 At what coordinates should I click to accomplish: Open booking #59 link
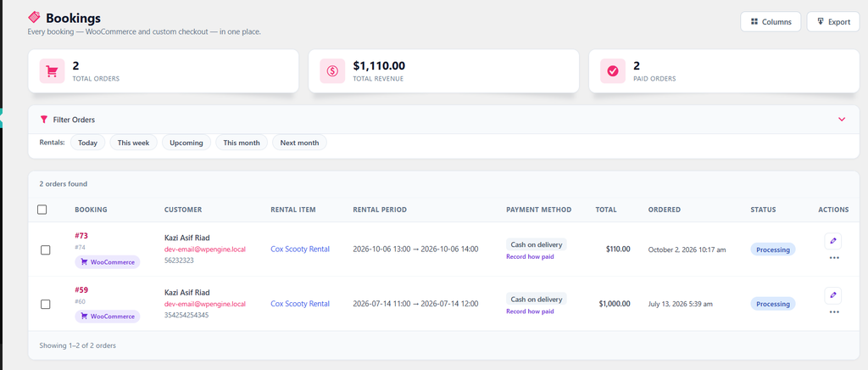click(81, 289)
